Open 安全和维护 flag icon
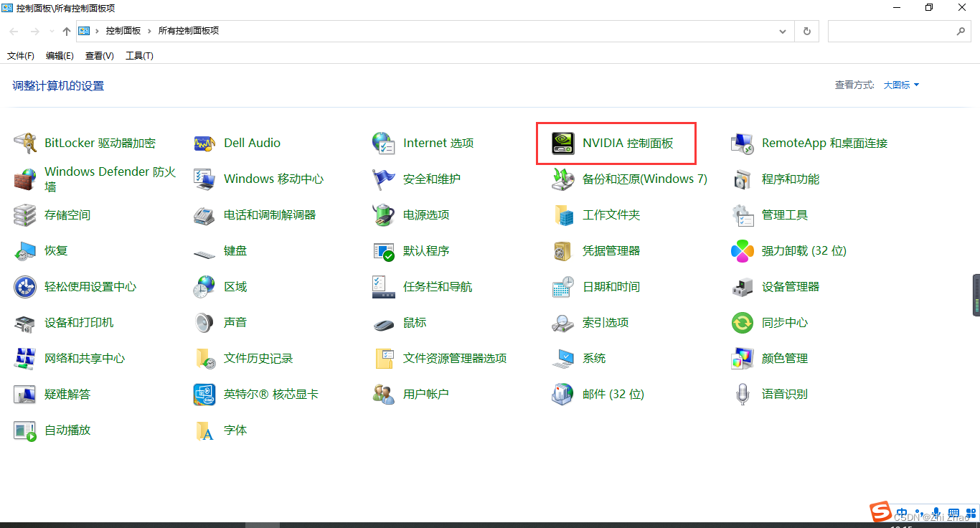Viewport: 980px width, 528px height. (x=384, y=179)
